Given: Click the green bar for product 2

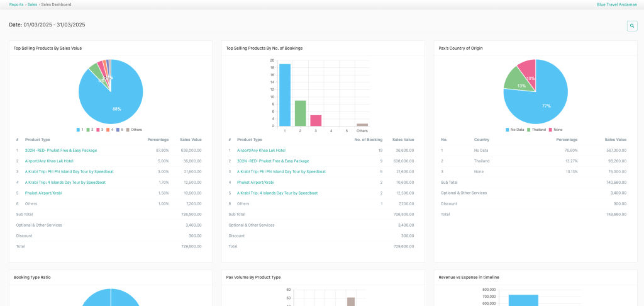Looking at the screenshot, I should click(x=301, y=113).
